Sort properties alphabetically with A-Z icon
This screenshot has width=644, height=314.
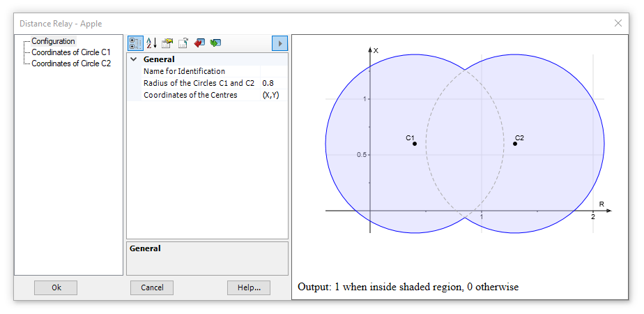(x=151, y=43)
